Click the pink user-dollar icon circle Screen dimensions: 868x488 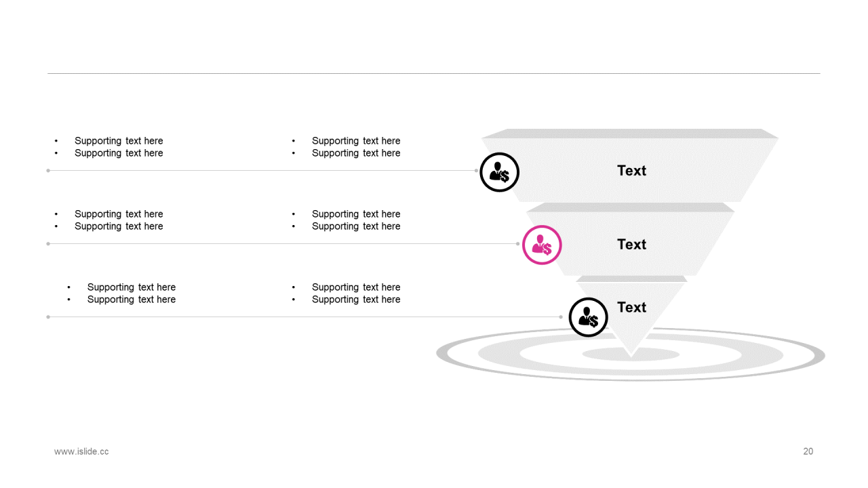pos(542,245)
